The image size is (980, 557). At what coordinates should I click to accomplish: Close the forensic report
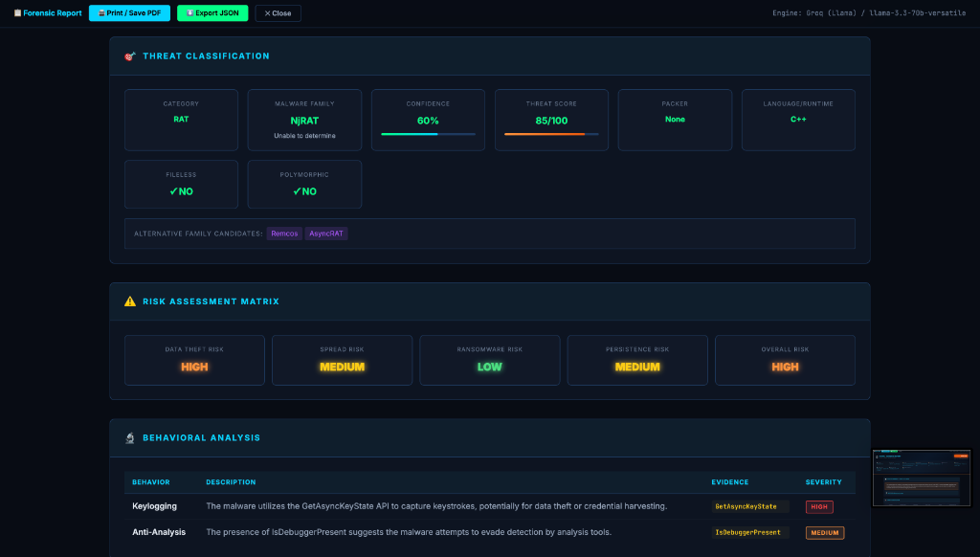click(278, 13)
